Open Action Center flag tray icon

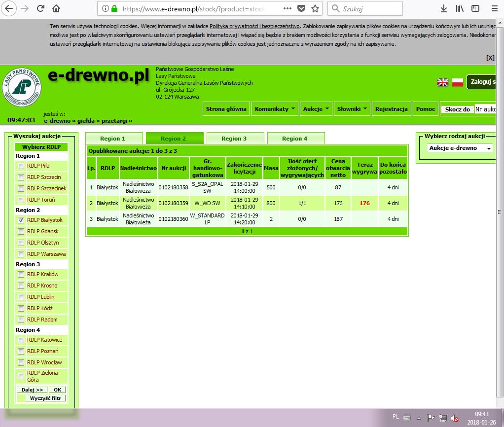[431, 418]
